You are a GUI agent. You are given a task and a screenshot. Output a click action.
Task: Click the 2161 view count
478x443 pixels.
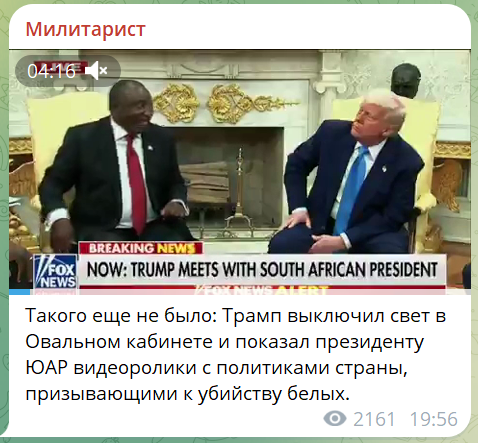point(374,419)
